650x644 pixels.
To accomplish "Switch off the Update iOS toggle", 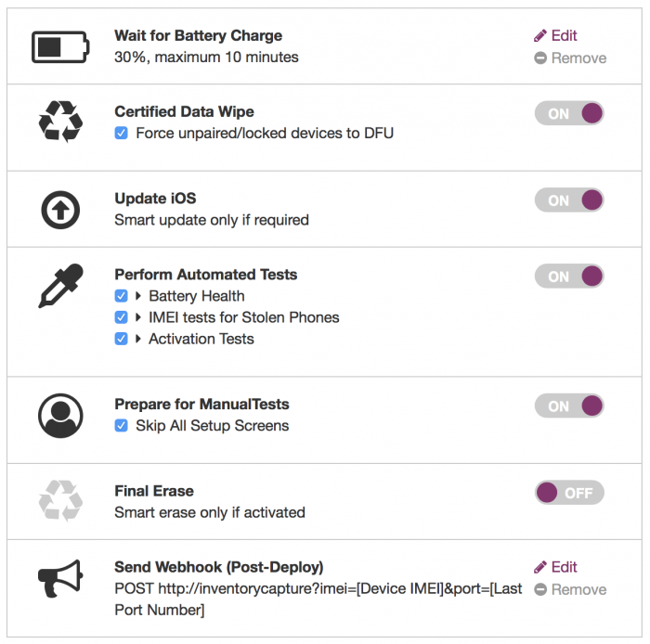I will [x=569, y=200].
